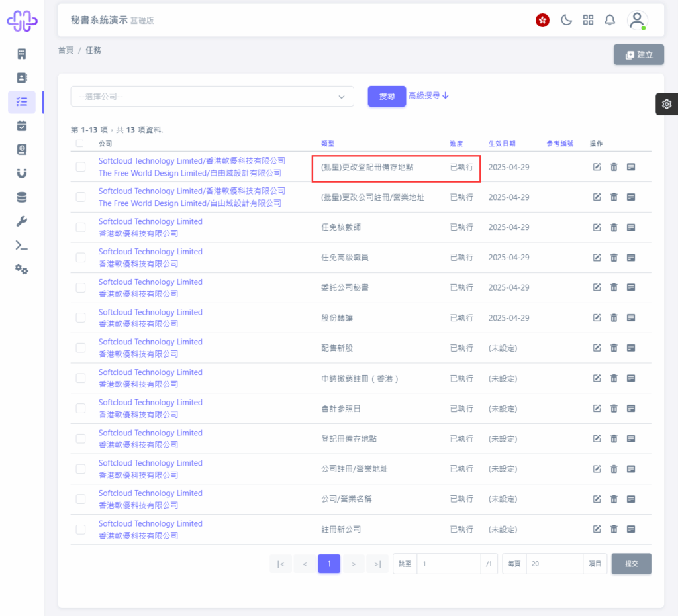Check the 任免高級職員 row checkbox

tap(80, 258)
